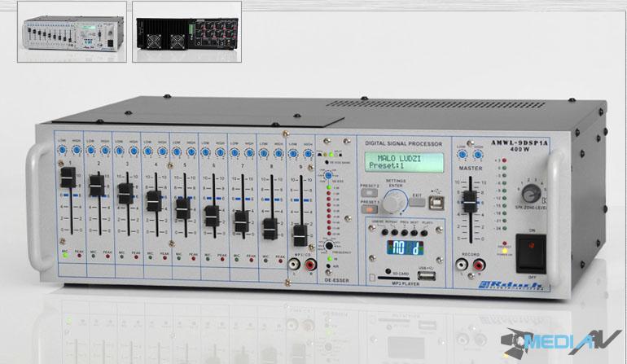Select the channel 1 LOW tone knob
This screenshot has width=627, height=364.
pos(62,150)
